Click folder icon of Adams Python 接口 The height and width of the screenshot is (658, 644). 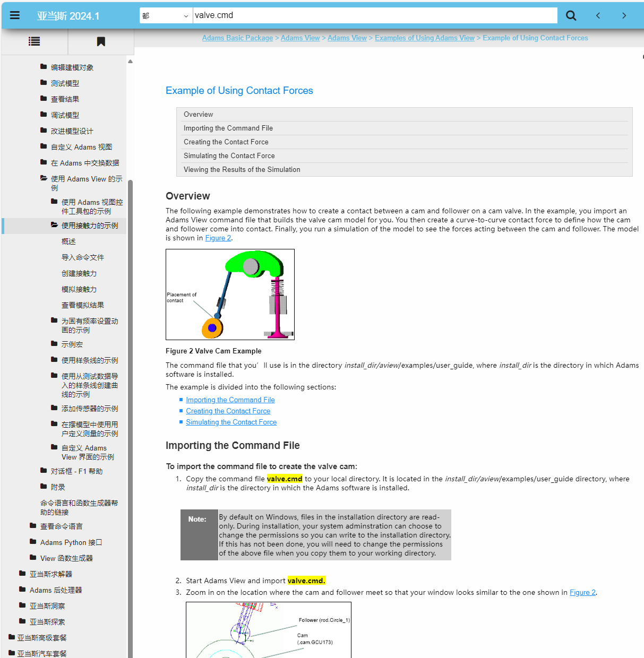pos(33,542)
